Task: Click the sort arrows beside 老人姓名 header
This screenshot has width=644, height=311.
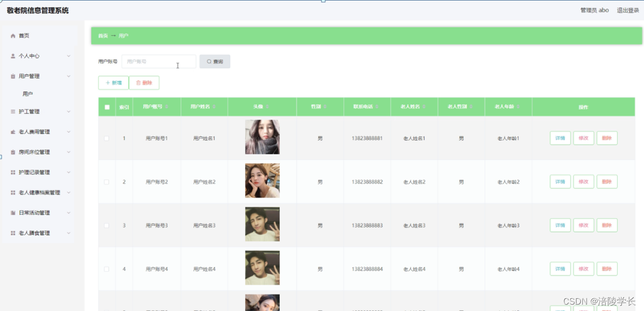Action: pos(424,107)
